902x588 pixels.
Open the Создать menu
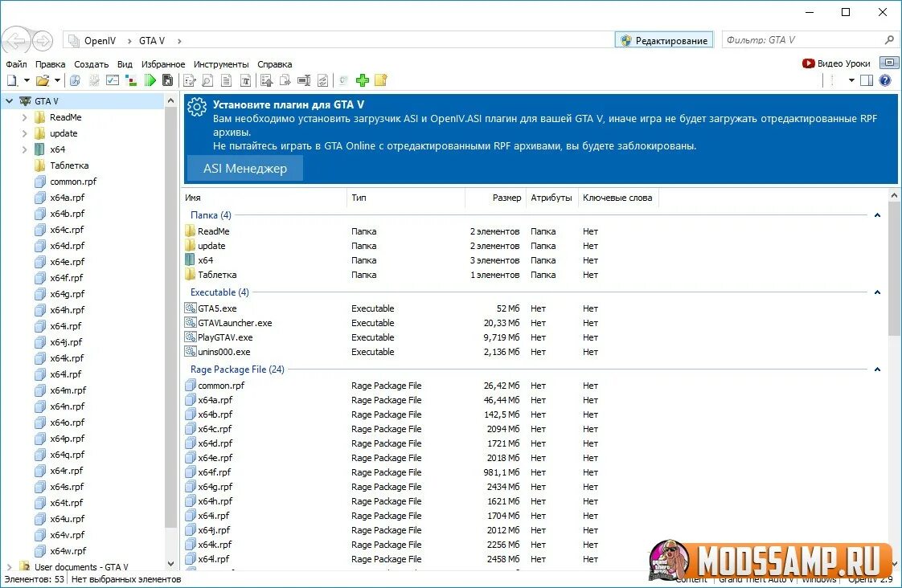tap(91, 64)
